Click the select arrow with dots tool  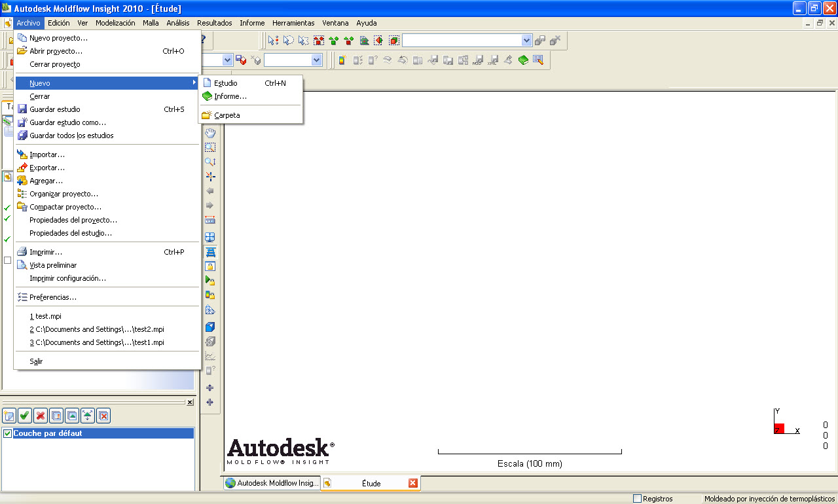[x=274, y=41]
